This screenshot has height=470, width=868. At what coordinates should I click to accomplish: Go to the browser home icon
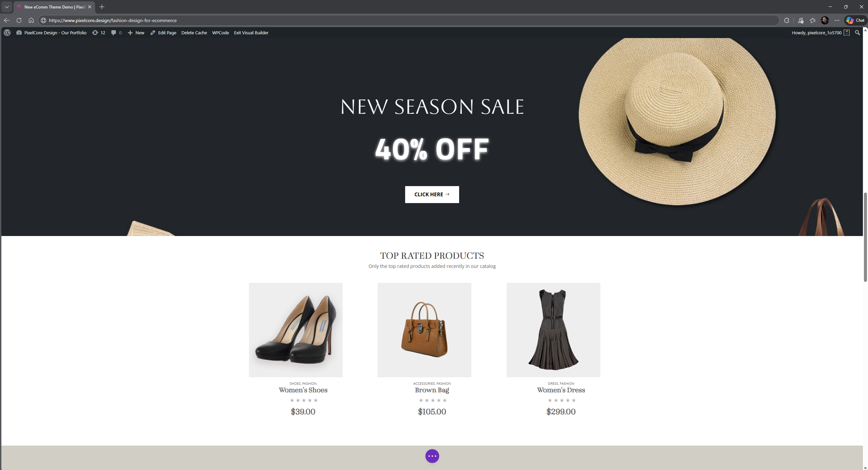[31, 20]
